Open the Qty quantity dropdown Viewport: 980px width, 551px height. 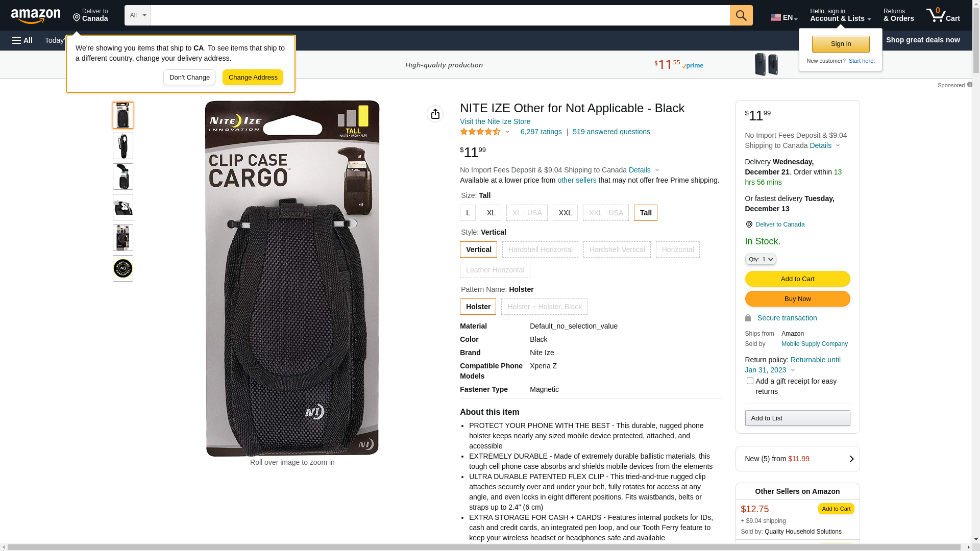(x=760, y=259)
